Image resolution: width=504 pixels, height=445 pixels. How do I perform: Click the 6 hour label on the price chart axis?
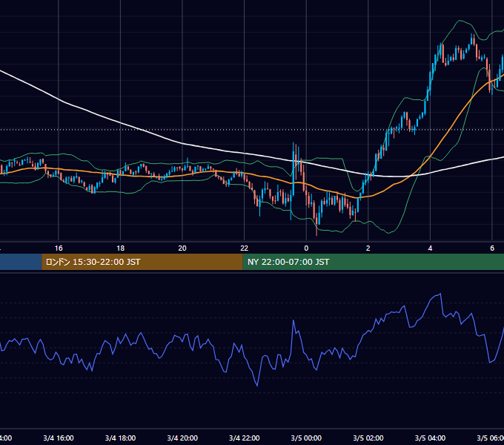point(492,248)
